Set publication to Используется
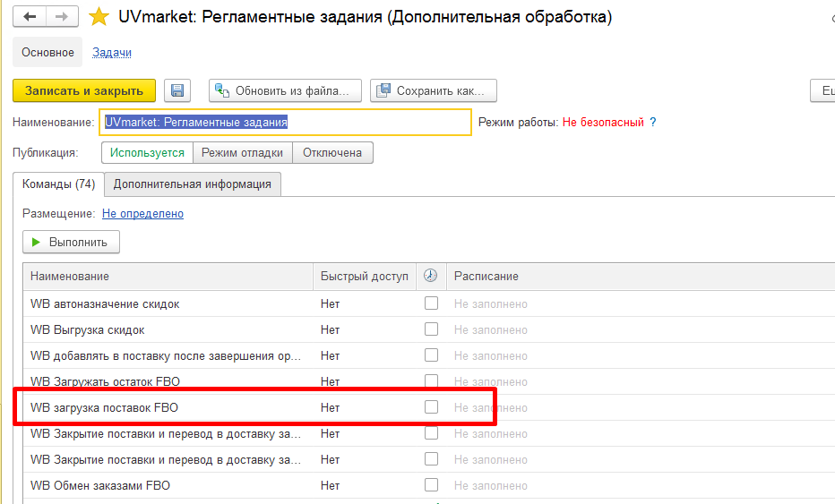The height and width of the screenshot is (504, 835). click(x=147, y=153)
